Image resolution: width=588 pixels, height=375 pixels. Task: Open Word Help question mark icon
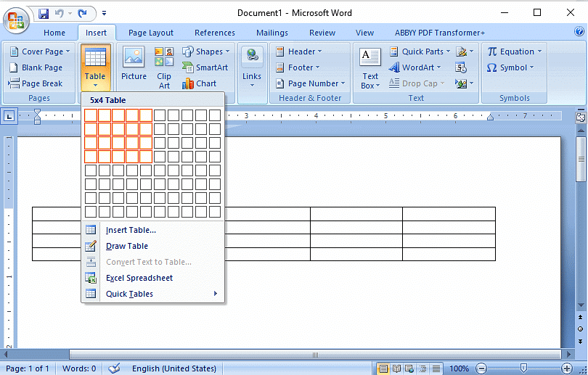pos(579,31)
